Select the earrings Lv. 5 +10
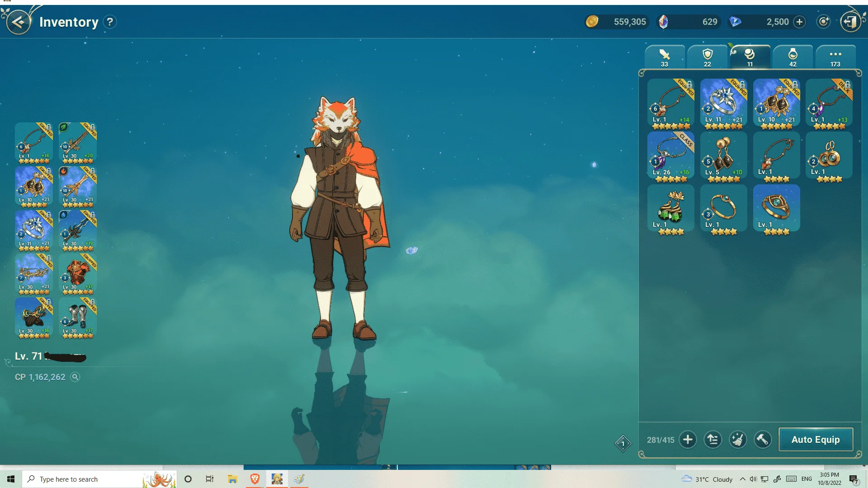 click(724, 157)
